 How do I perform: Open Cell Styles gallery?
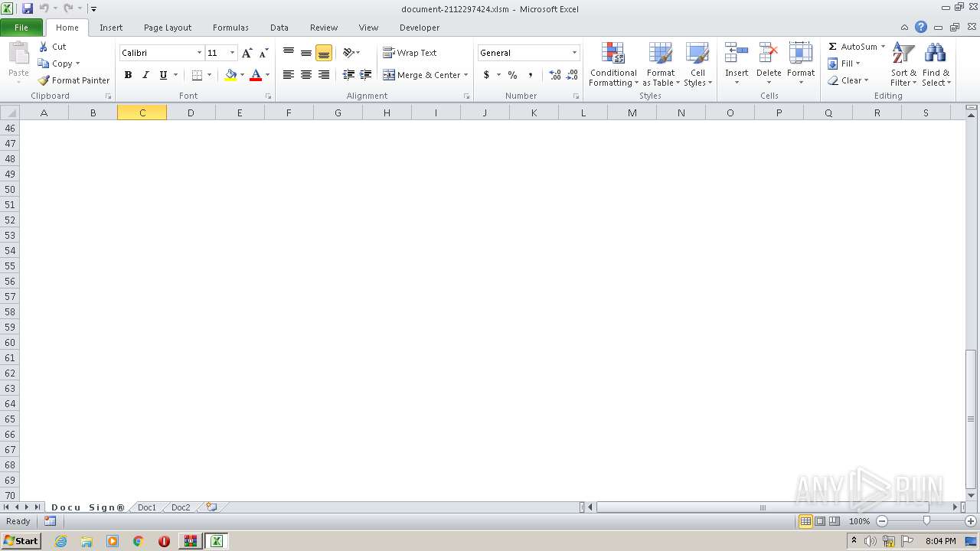click(x=697, y=65)
